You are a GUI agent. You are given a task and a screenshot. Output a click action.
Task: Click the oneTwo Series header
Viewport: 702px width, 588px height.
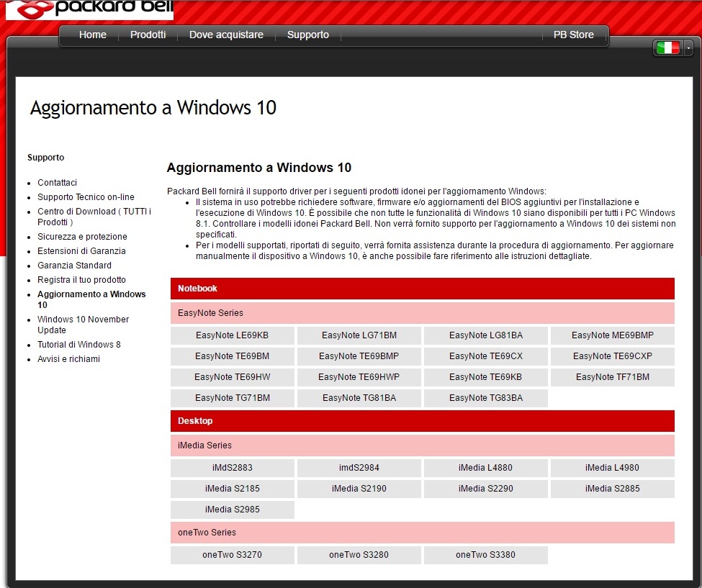coord(422,532)
